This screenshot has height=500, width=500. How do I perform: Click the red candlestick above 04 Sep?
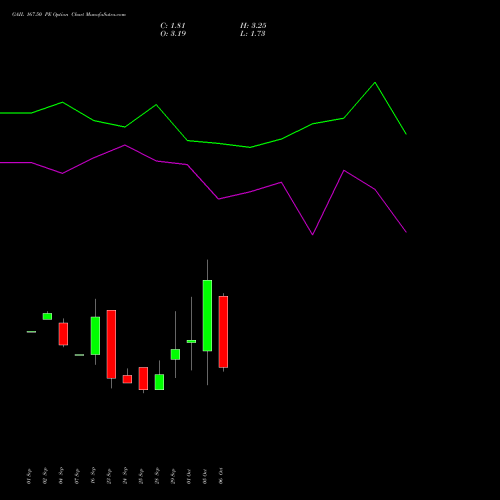63,334
